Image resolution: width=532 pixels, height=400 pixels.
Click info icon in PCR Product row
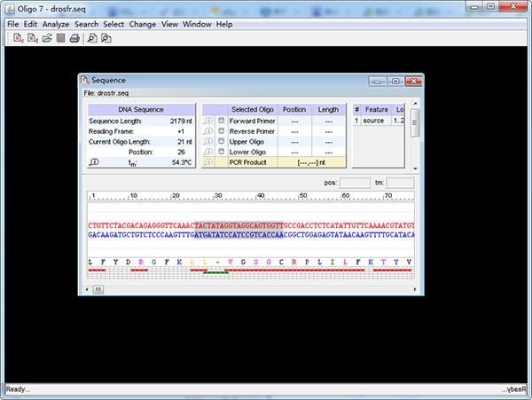click(208, 162)
